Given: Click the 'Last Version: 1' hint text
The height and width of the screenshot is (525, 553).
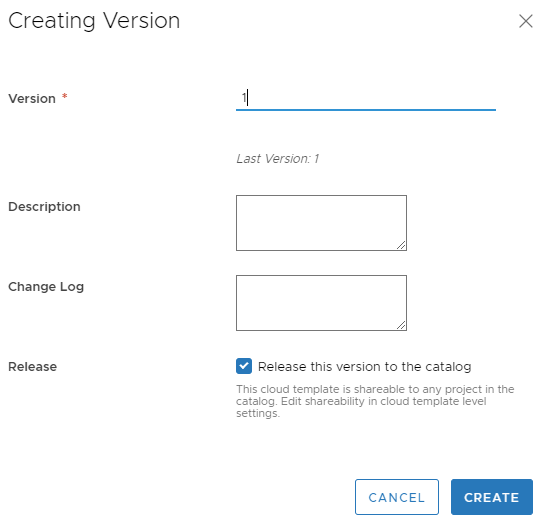Looking at the screenshot, I should (x=278, y=159).
